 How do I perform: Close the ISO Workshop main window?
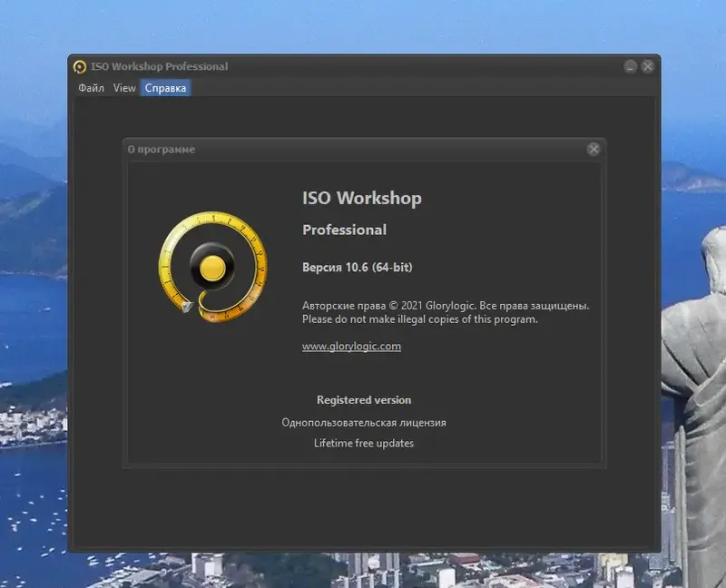pyautogui.click(x=646, y=65)
